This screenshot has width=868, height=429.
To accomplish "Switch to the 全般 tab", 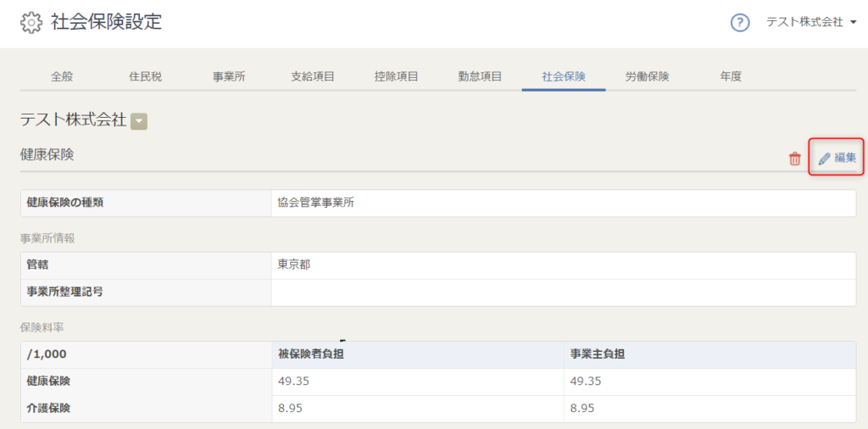I will point(61,77).
